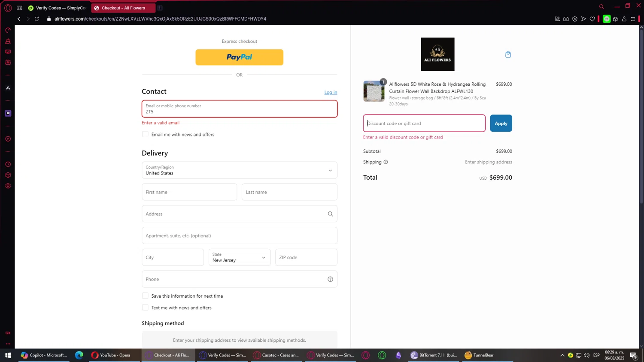Screen dimensions: 644x362
Task: Click the ESP language indicator
Action: tap(596, 355)
